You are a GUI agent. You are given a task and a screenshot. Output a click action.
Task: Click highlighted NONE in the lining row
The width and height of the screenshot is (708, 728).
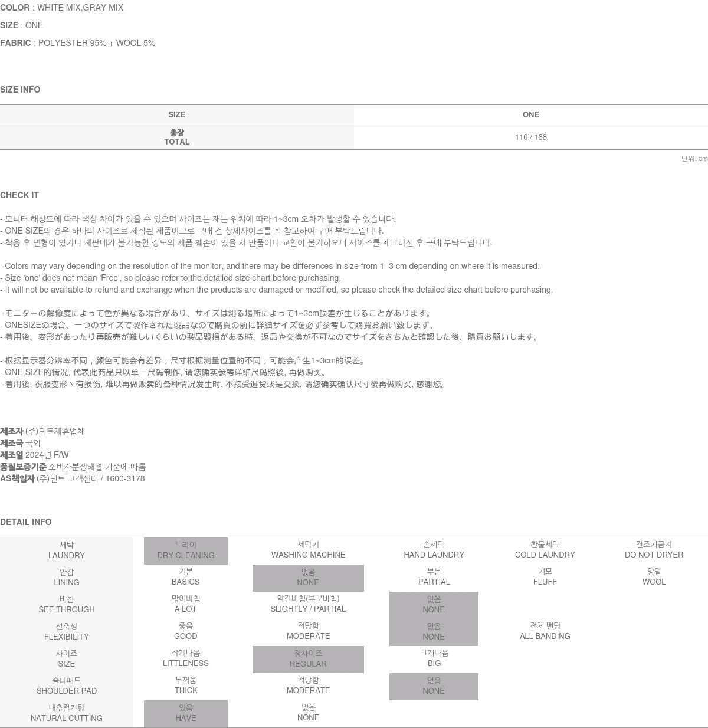[x=308, y=578]
